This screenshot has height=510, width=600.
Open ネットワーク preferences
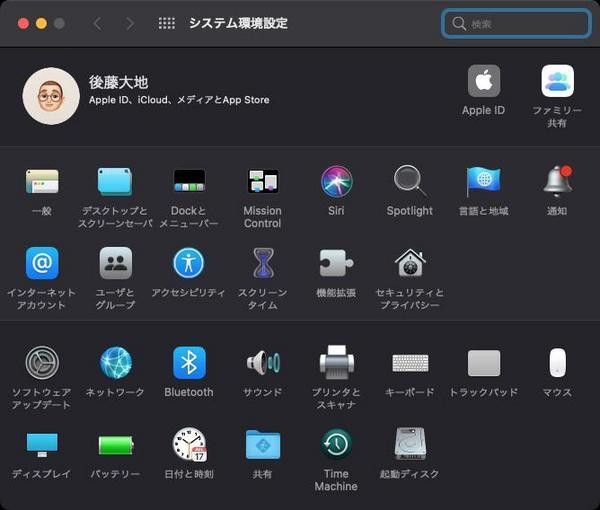pyautogui.click(x=116, y=363)
